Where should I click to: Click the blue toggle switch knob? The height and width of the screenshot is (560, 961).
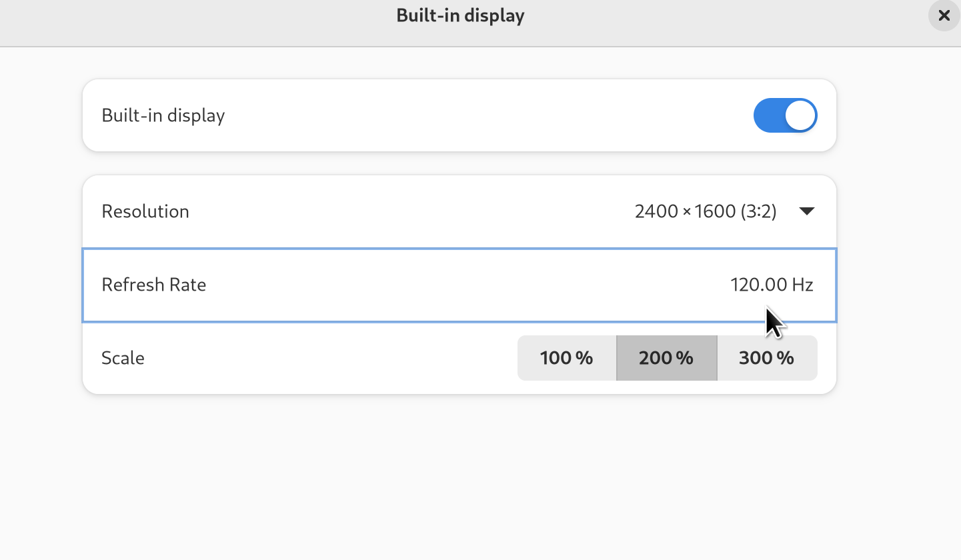[x=798, y=115]
